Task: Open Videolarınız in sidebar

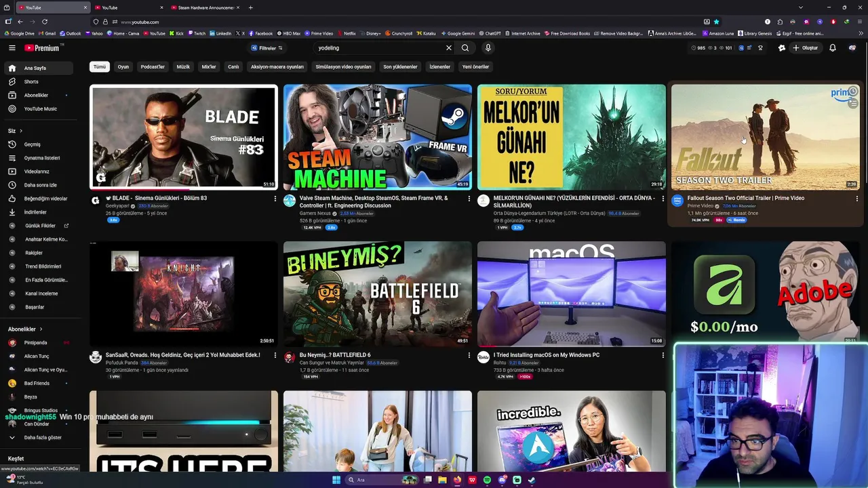Action: click(x=37, y=171)
